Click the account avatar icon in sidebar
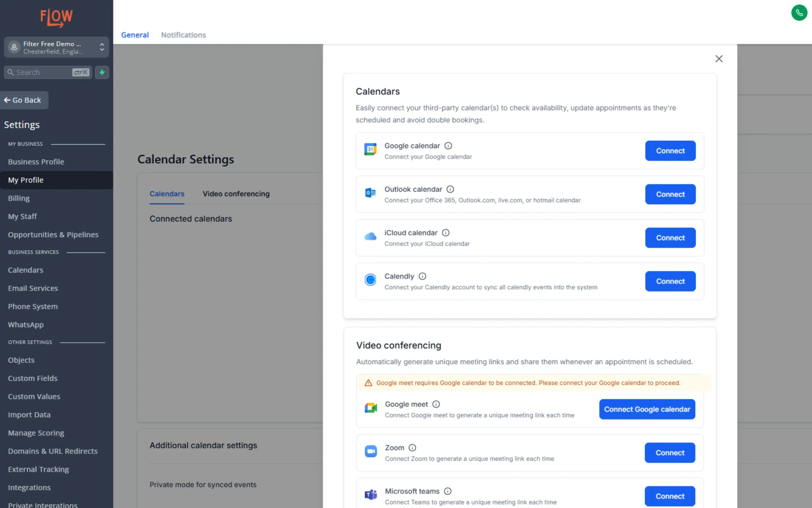The width and height of the screenshot is (812, 508). (x=14, y=47)
